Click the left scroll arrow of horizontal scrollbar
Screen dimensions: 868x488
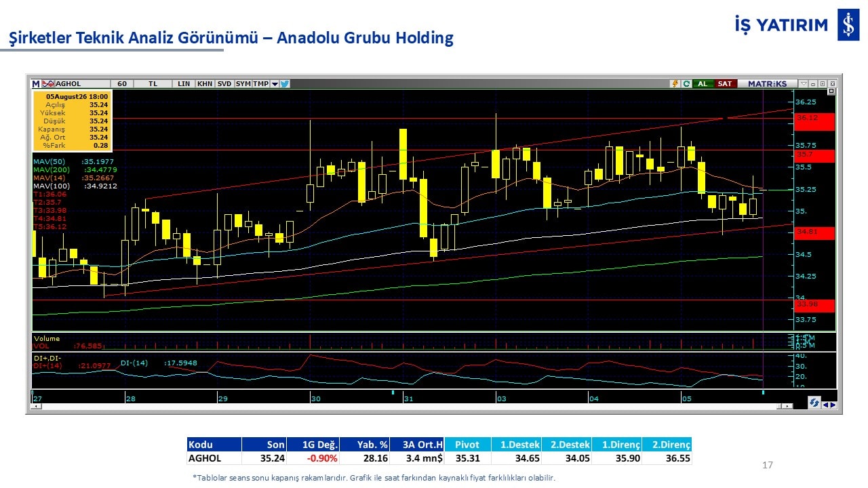(x=35, y=406)
